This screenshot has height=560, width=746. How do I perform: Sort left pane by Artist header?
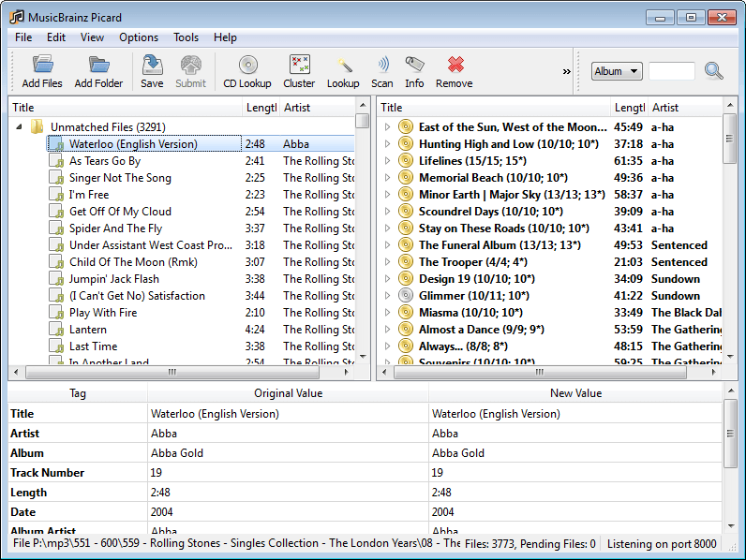[318, 108]
